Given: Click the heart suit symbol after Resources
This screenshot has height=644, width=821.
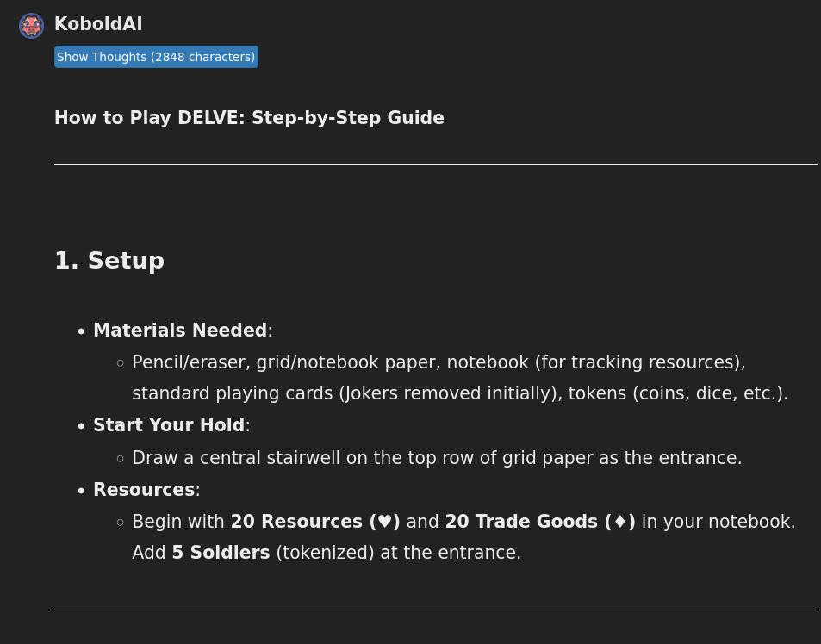Looking at the screenshot, I should [x=385, y=522].
